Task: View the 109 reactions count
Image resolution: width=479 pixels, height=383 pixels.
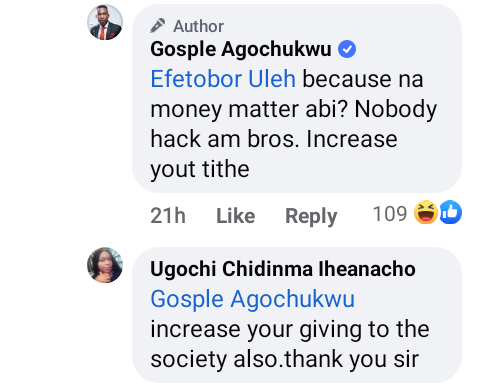Action: (x=390, y=214)
